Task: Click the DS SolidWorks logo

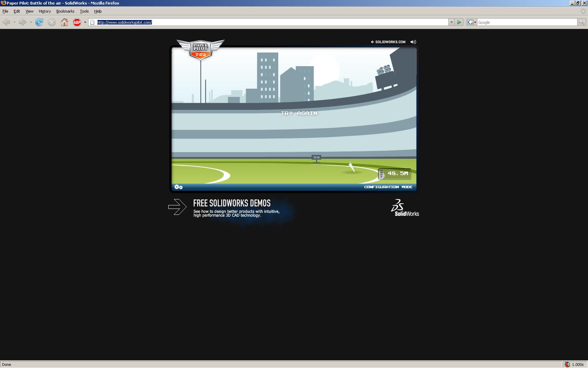Action: (405, 207)
